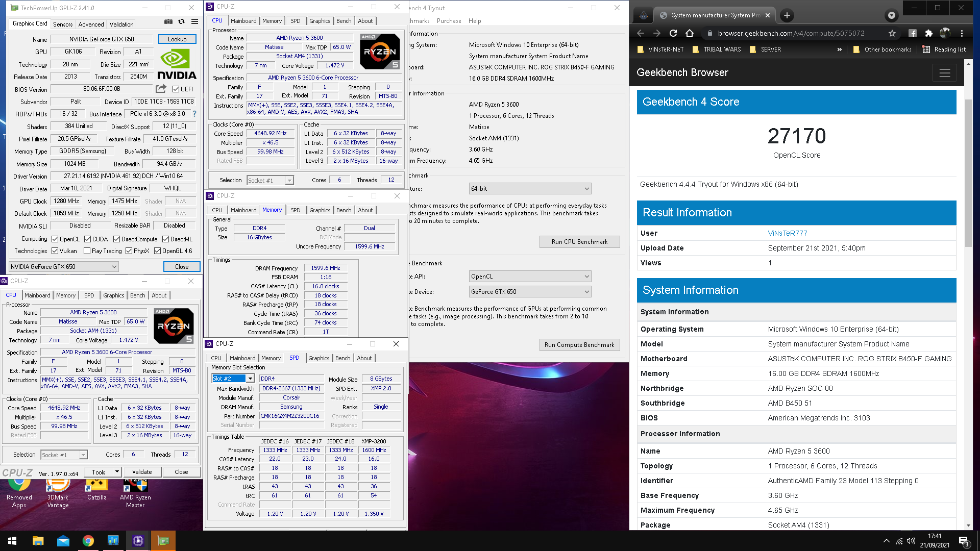Switch to the Validation tab in GPU-Z
This screenshot has width=980, height=551.
(121, 24)
